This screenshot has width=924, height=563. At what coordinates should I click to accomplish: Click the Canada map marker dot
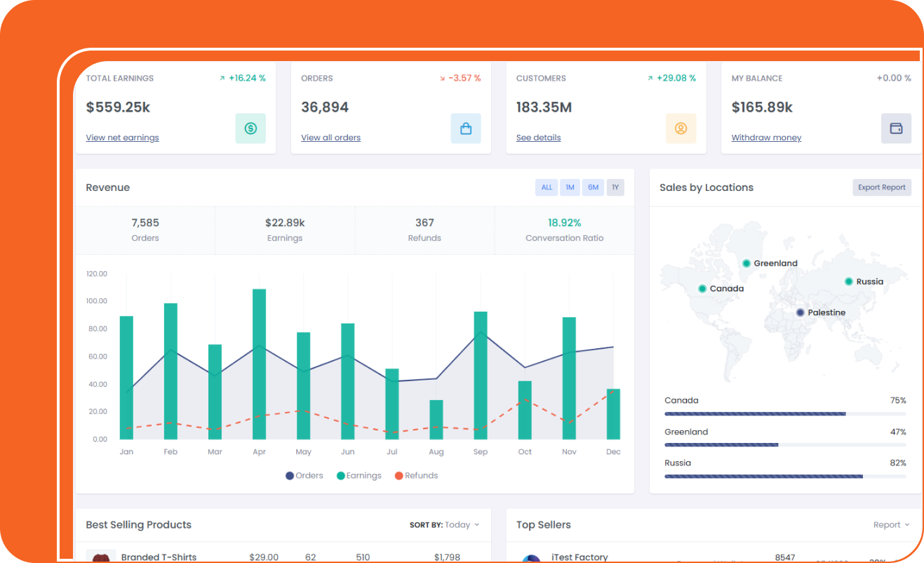[702, 289]
